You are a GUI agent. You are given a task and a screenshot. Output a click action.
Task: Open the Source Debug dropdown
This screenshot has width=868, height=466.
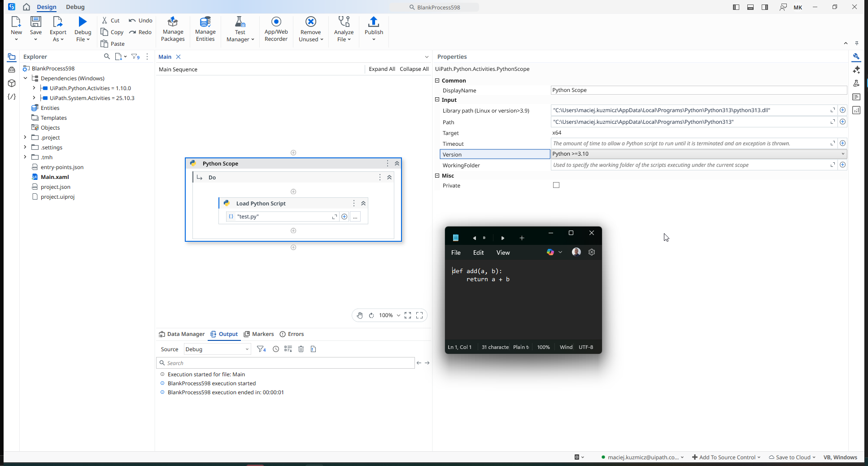point(217,349)
